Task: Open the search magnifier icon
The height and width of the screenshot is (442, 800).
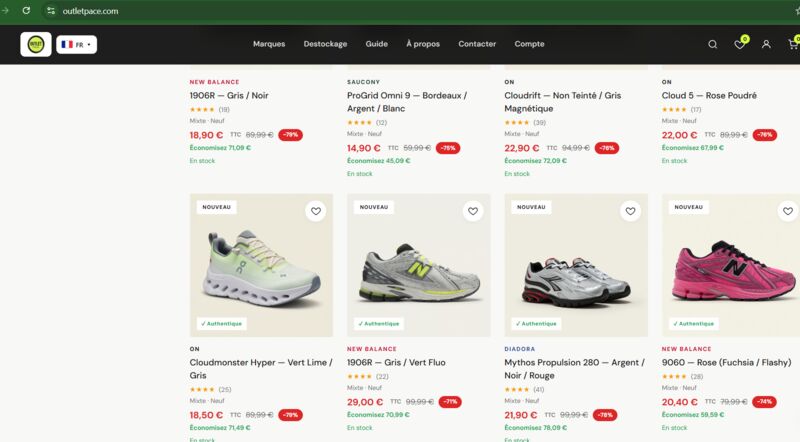Action: (712, 44)
